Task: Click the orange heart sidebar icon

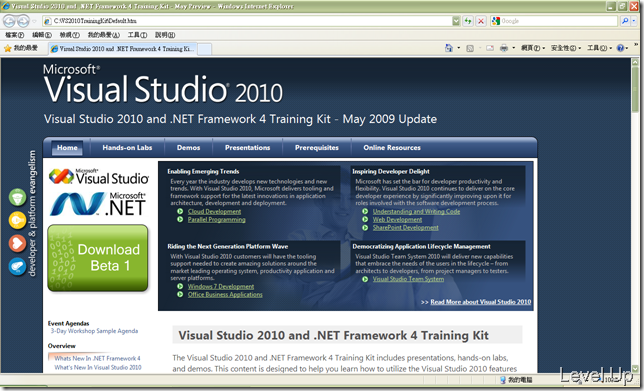Action: coord(17,243)
